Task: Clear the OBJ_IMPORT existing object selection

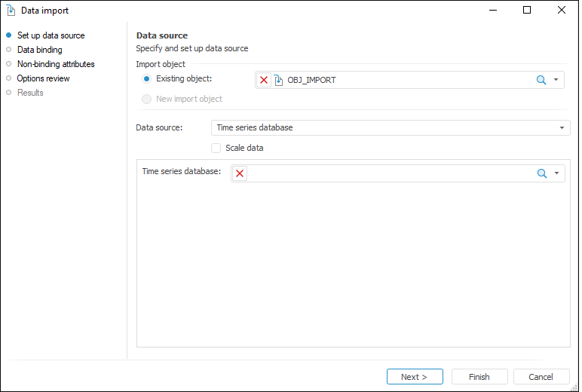Action: pyautogui.click(x=264, y=80)
